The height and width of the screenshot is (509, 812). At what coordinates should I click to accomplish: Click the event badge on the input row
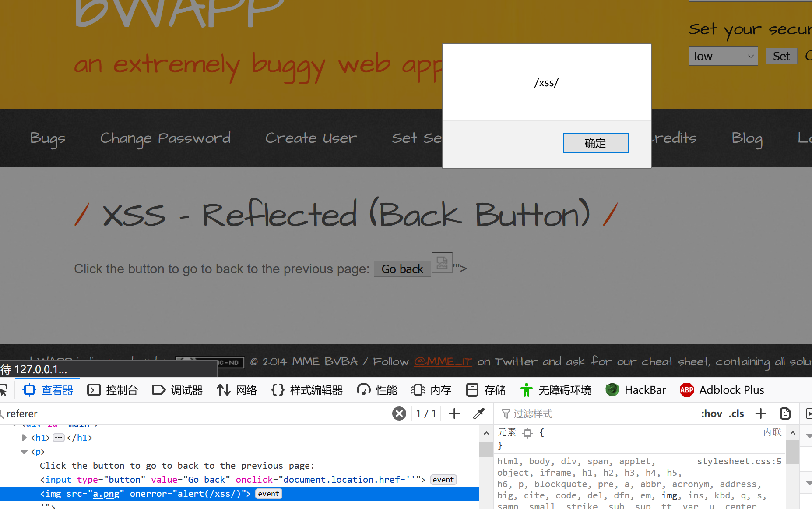coord(443,480)
